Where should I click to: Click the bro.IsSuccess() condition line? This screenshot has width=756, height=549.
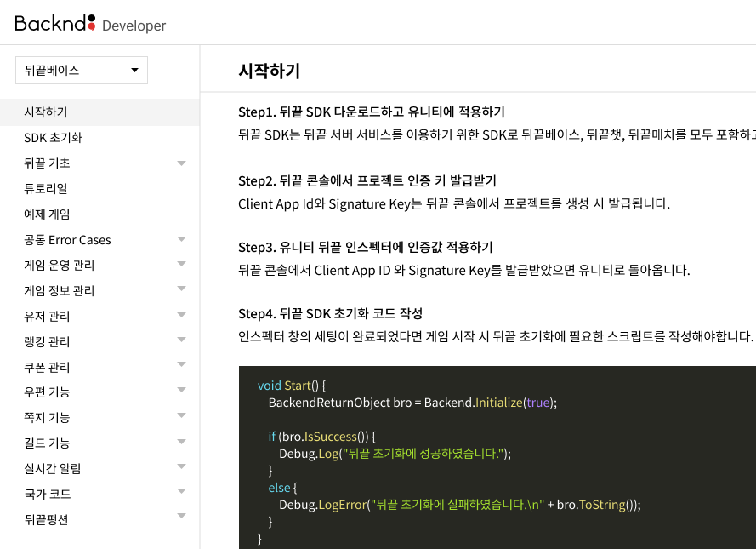tap(322, 437)
